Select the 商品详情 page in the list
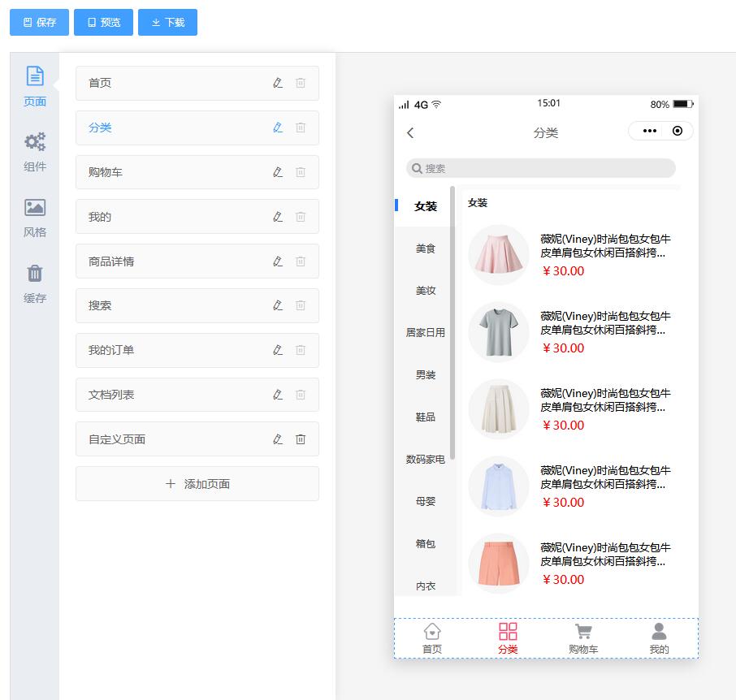This screenshot has height=700, width=736. click(x=197, y=261)
